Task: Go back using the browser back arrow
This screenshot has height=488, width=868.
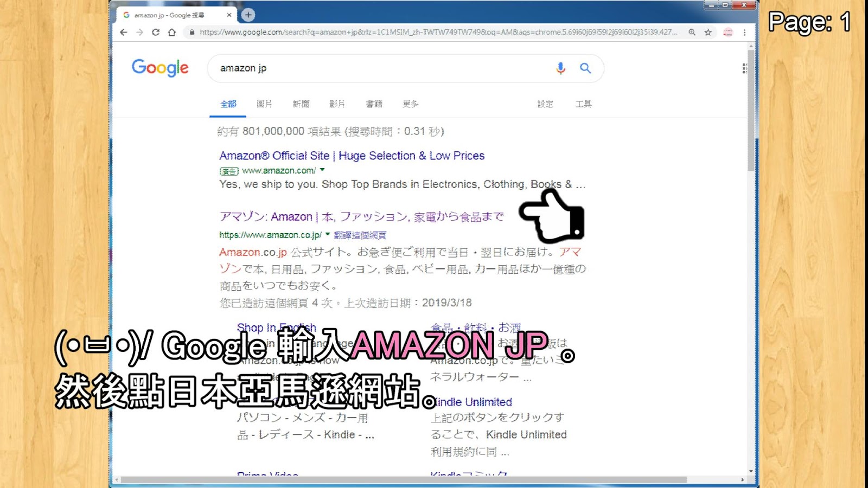Action: coord(124,33)
